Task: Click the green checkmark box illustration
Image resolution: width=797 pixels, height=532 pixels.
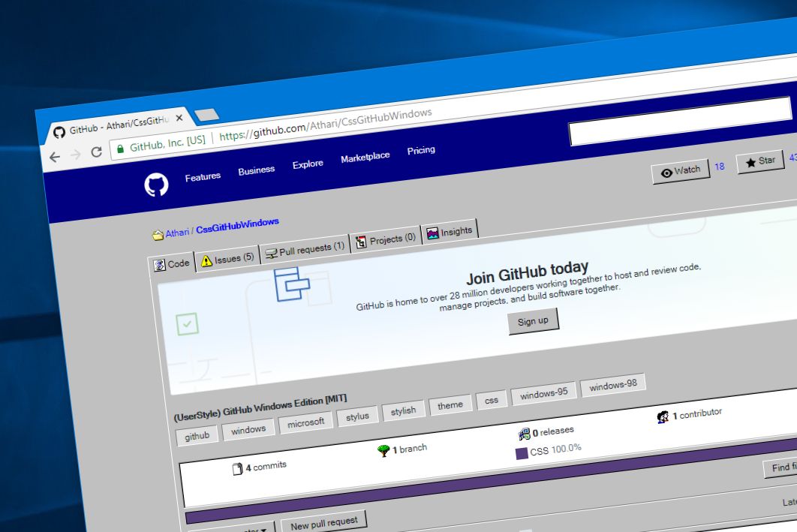Action: (187, 324)
